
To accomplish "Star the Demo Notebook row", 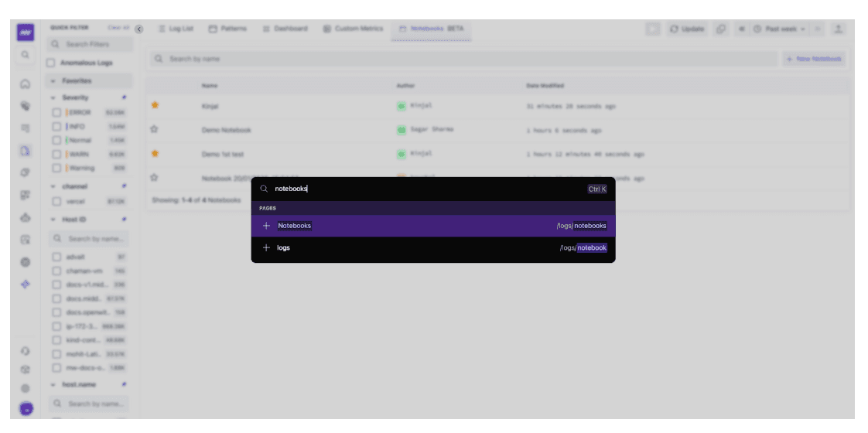I will pyautogui.click(x=155, y=129).
